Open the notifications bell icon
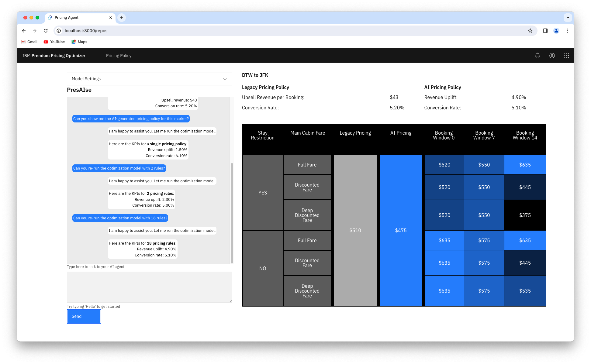 click(537, 56)
